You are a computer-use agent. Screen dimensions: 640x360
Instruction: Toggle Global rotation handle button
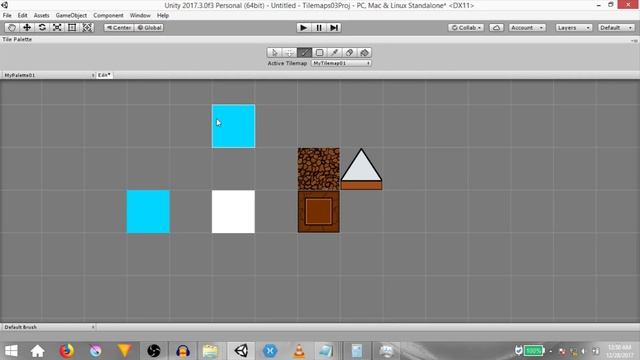tap(149, 28)
